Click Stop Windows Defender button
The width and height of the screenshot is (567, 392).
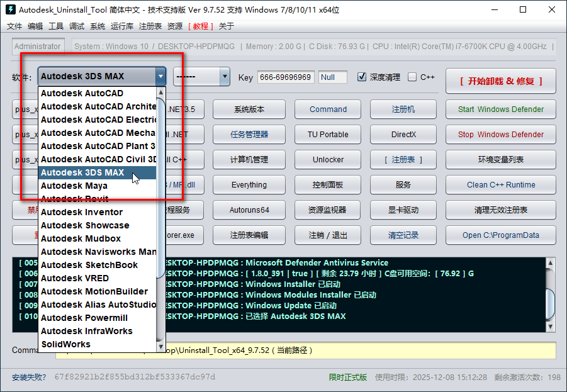coord(500,135)
